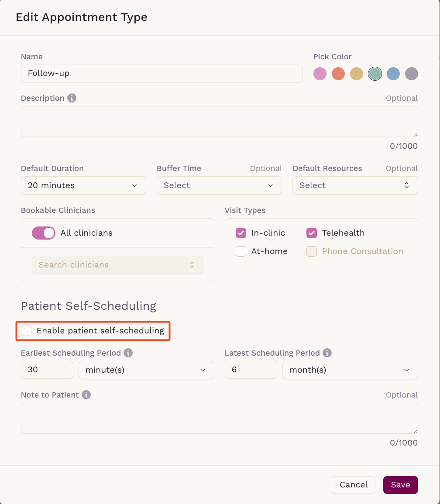The image size is (440, 504).
Task: Click the Note to Patient text area
Action: (x=220, y=418)
